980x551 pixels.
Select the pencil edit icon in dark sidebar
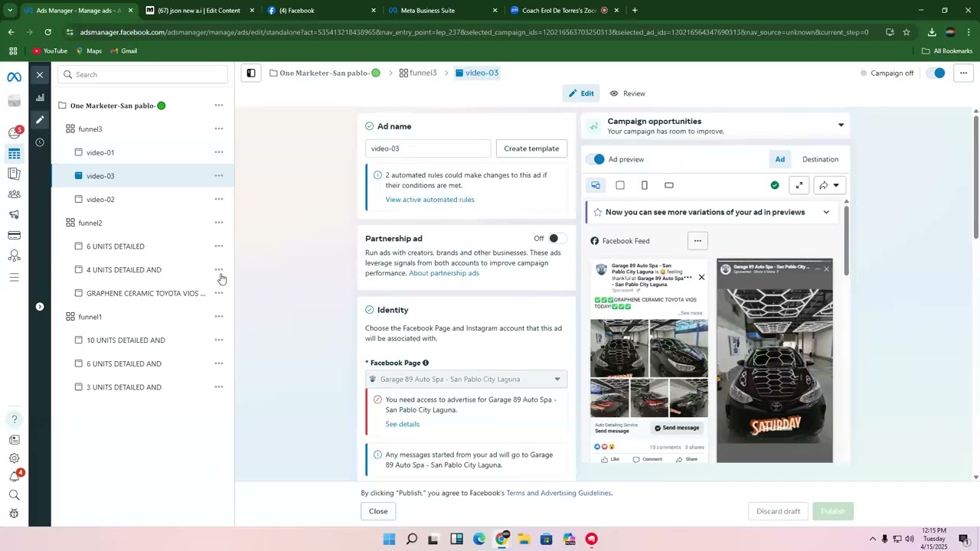[40, 119]
